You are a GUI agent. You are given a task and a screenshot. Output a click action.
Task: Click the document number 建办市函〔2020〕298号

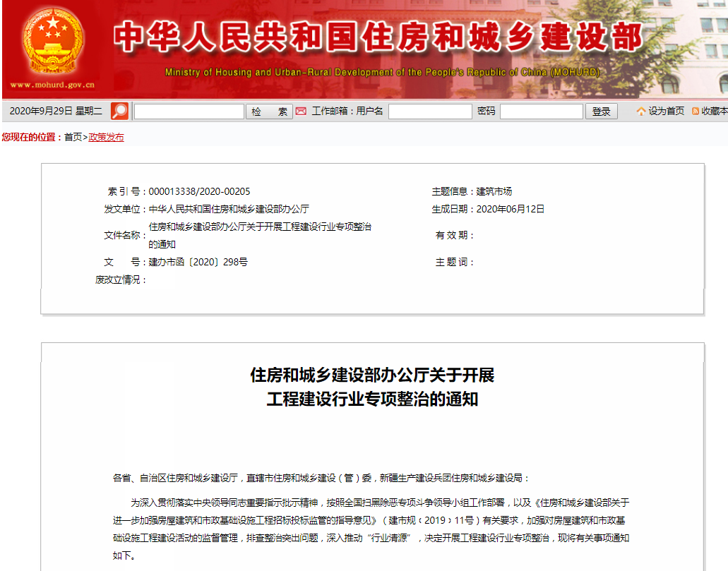pos(198,262)
